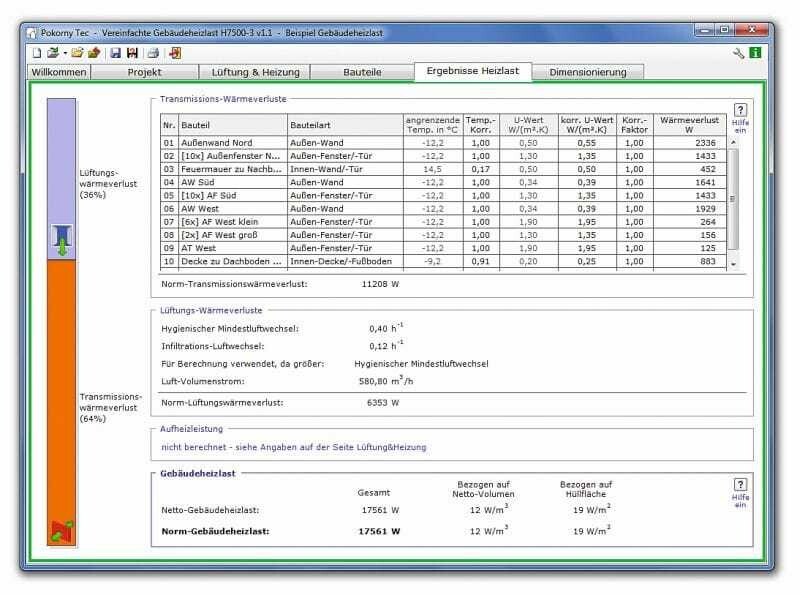Select the Decke zu Dachboden ... row

click(x=443, y=261)
